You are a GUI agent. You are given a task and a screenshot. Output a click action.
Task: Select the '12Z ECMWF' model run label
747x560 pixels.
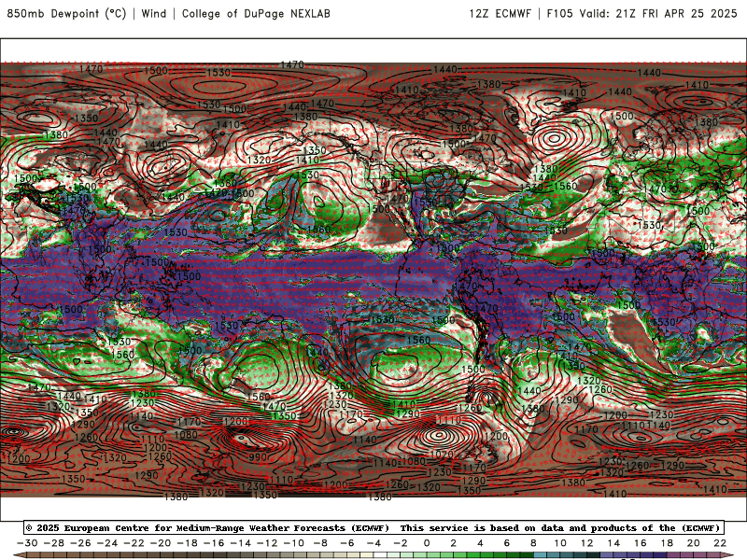point(500,13)
